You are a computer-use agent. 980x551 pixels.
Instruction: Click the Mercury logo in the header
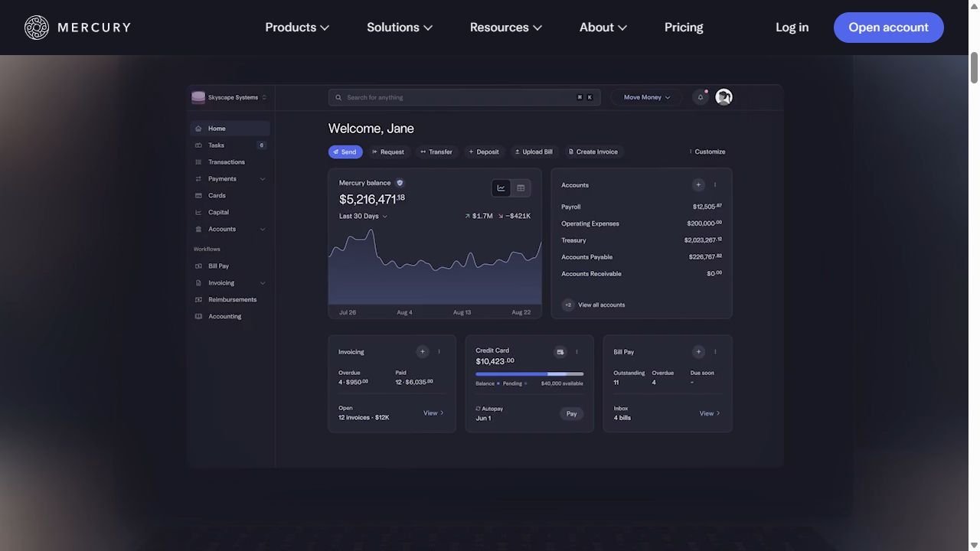[77, 28]
